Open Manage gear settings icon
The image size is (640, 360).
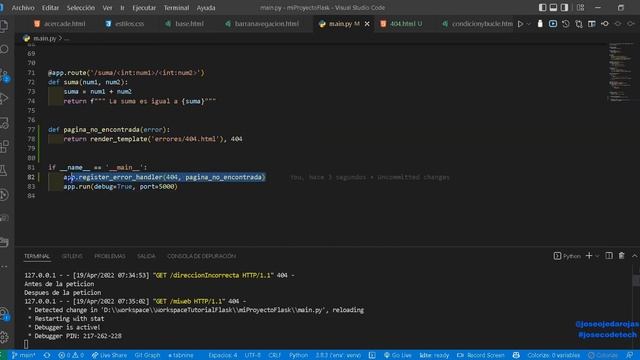pos(4,337)
